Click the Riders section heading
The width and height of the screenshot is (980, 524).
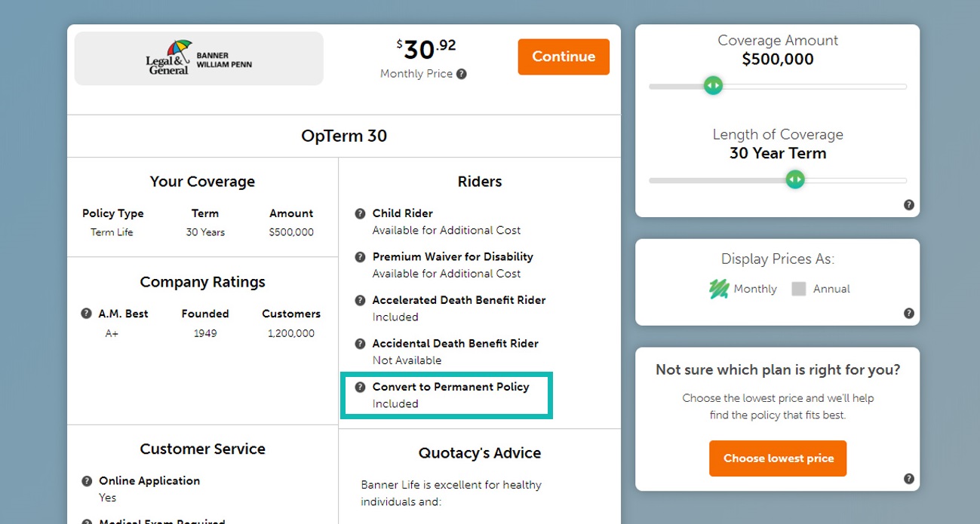pos(480,182)
